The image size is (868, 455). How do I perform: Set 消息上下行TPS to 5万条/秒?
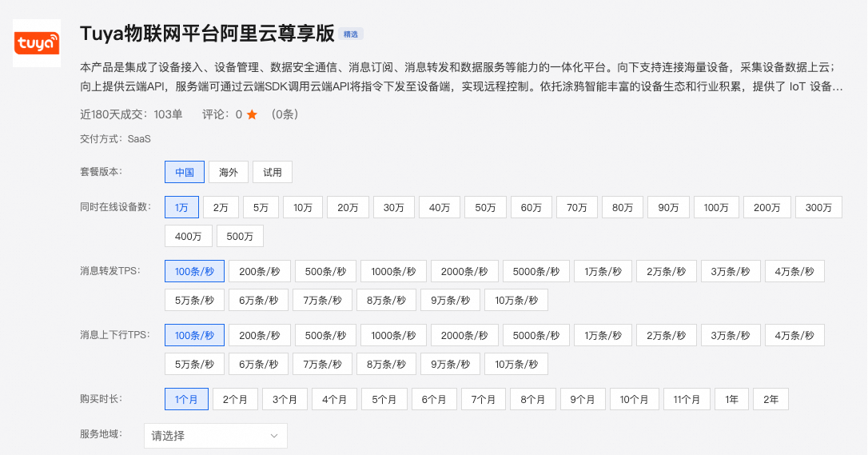pyautogui.click(x=194, y=364)
